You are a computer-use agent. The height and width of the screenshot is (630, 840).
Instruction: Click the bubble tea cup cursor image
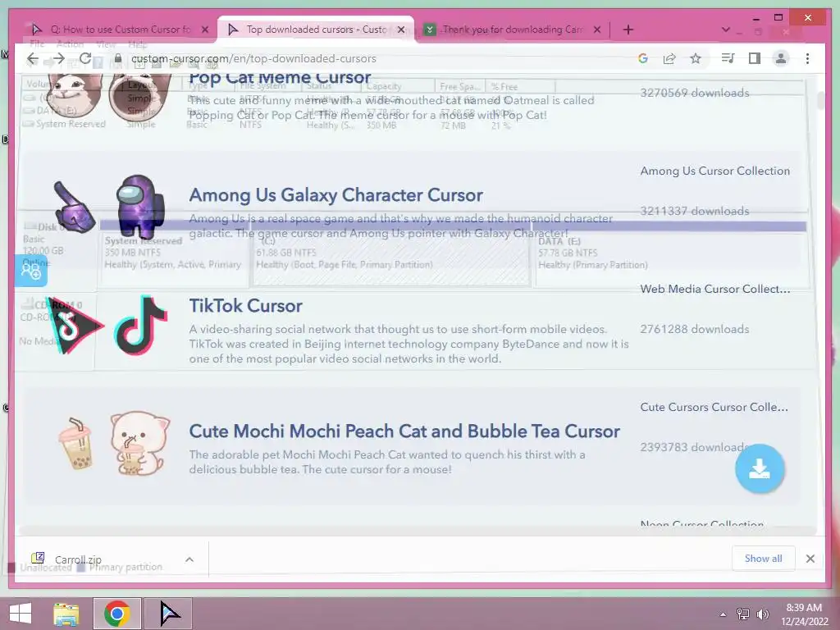[x=76, y=444]
